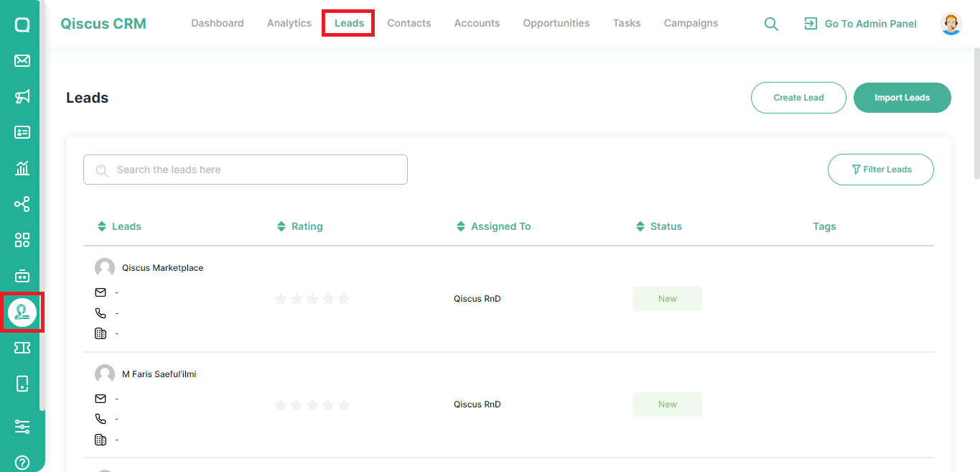Open the apps grid sidebar icon
This screenshot has height=472, width=980.
[22, 240]
